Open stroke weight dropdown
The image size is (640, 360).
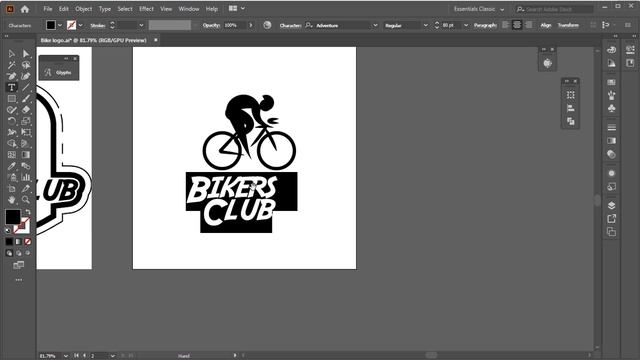pos(141,25)
